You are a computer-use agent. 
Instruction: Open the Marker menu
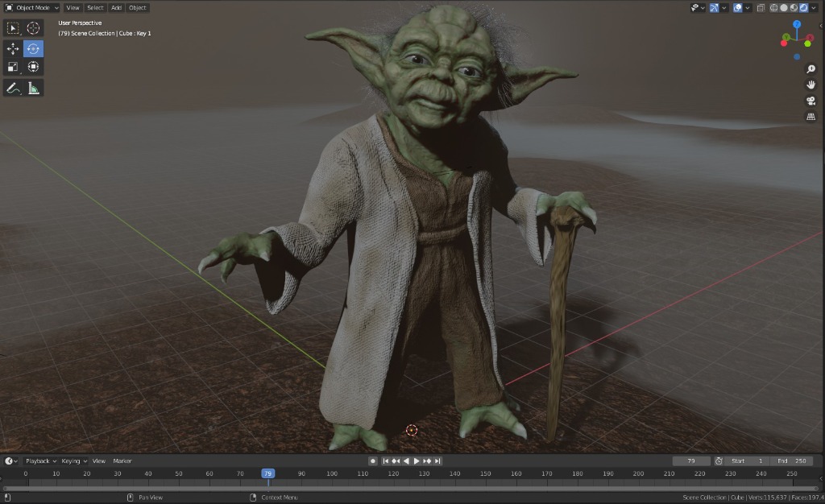tap(122, 461)
